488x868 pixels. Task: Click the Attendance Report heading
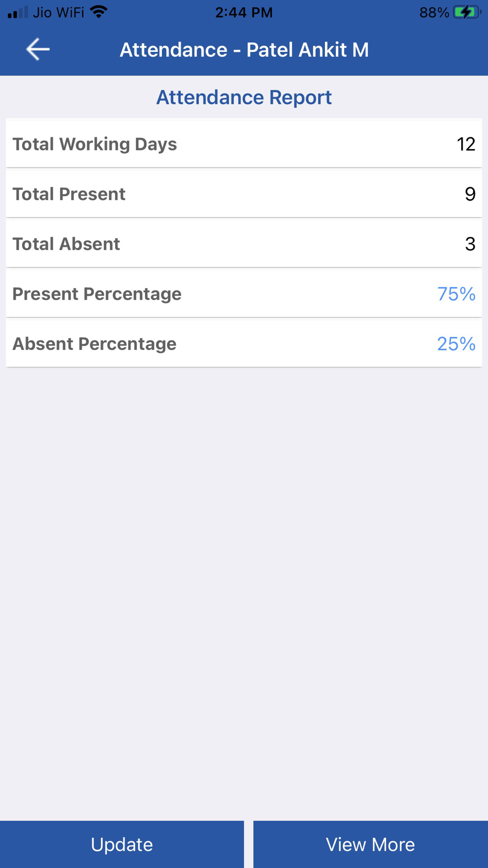click(244, 97)
